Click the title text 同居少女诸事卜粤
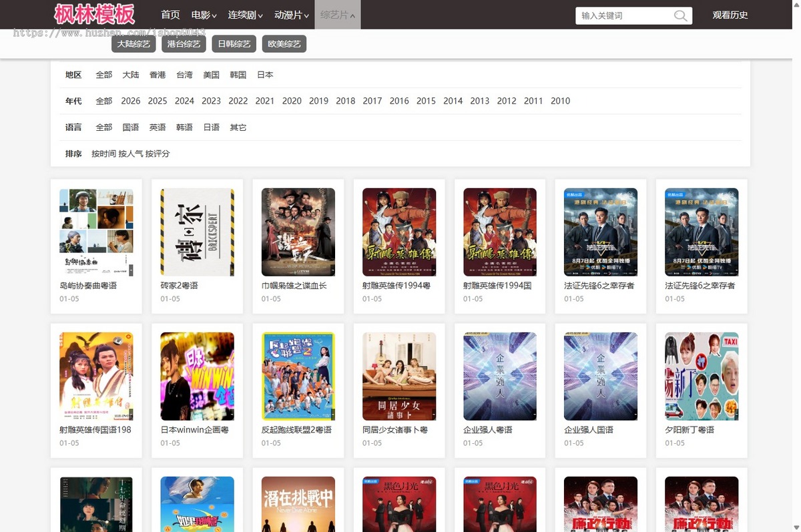 point(395,430)
